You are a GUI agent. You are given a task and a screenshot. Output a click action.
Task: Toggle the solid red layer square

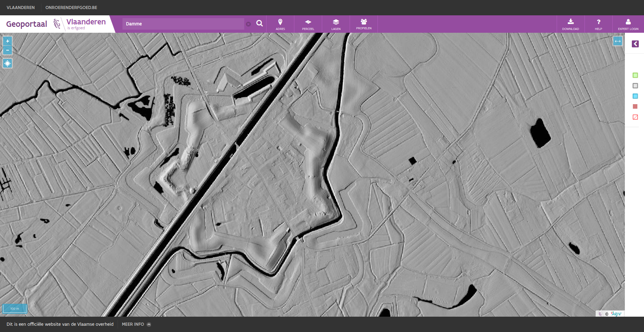pos(635,107)
